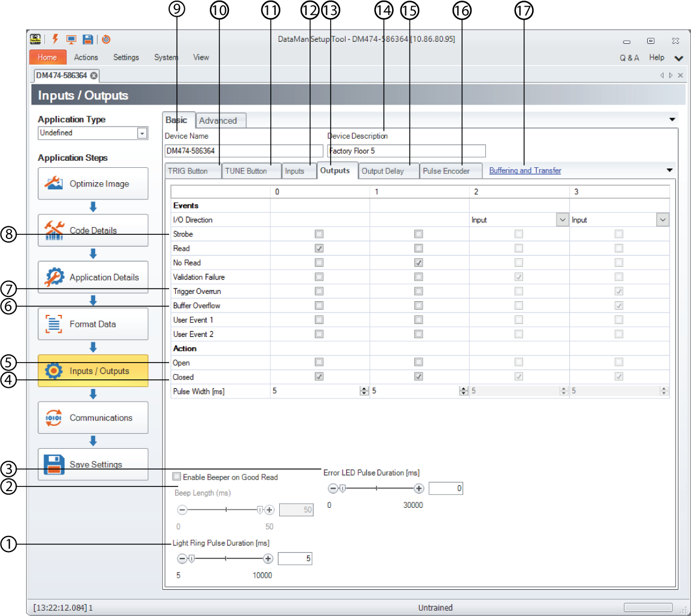Follow the Buffering and Transfer link

click(x=525, y=171)
